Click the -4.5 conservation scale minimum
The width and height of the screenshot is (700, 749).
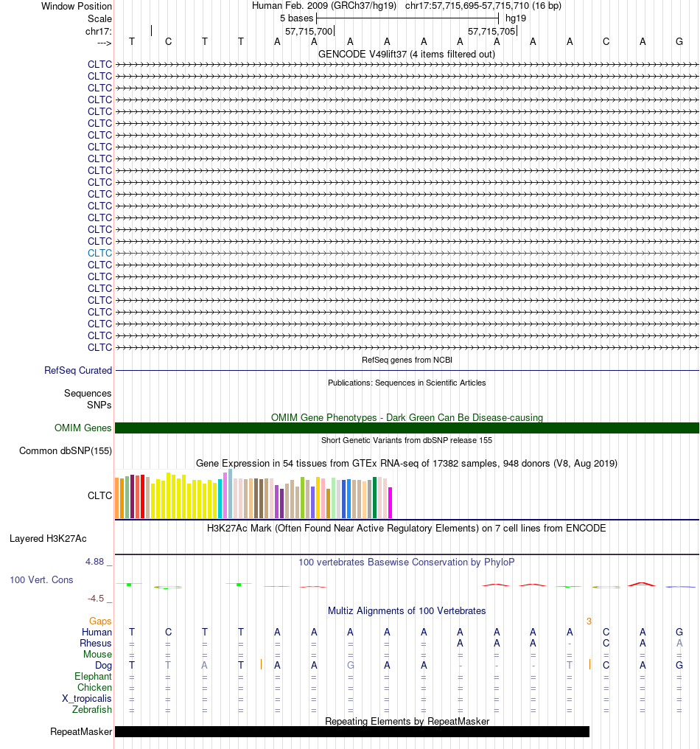(x=96, y=598)
